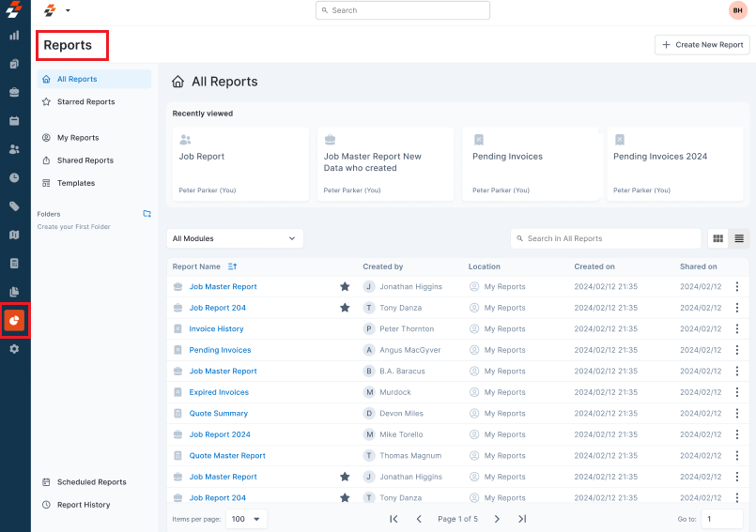
Task: Open more options for Quote Summary row
Action: point(736,413)
